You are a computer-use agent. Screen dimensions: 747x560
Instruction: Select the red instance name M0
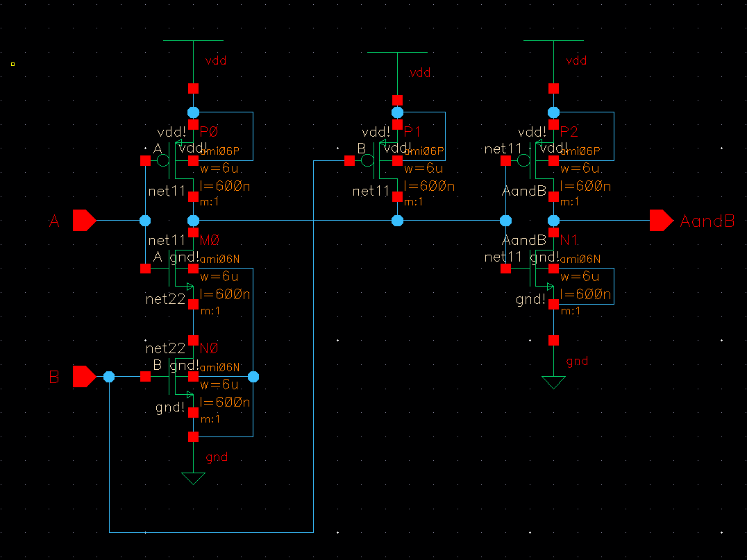tap(209, 239)
